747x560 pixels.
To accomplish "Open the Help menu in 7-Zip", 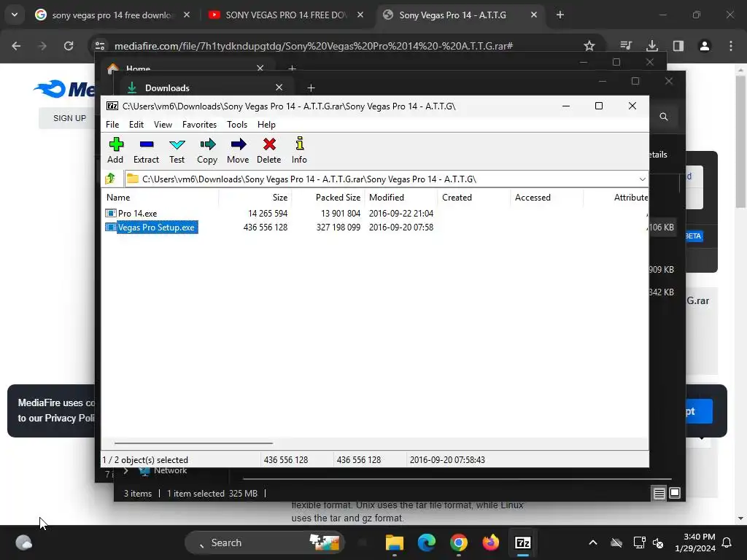I will coord(266,124).
